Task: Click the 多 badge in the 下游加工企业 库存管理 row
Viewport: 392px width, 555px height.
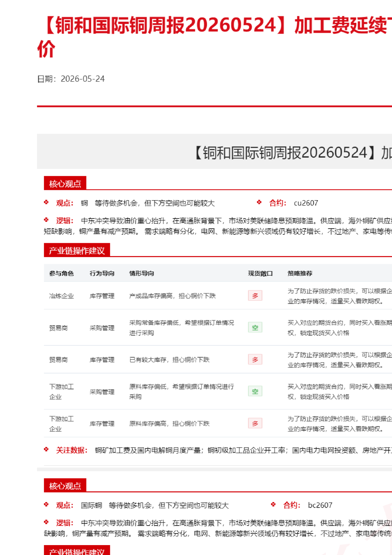Action: pyautogui.click(x=255, y=423)
